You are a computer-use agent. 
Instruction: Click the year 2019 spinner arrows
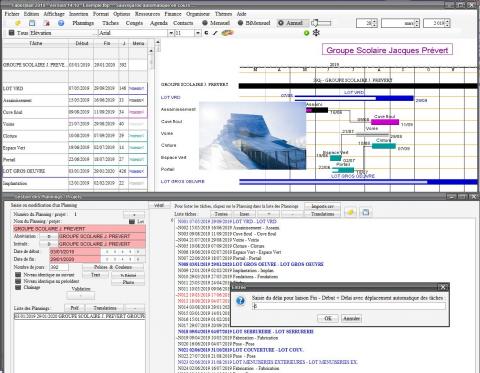click(x=447, y=23)
